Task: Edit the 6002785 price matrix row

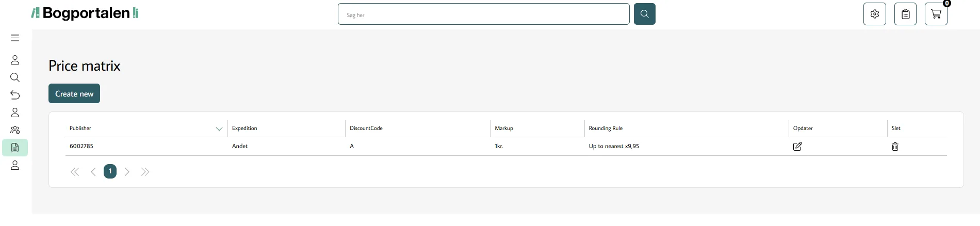Action: 797,147
